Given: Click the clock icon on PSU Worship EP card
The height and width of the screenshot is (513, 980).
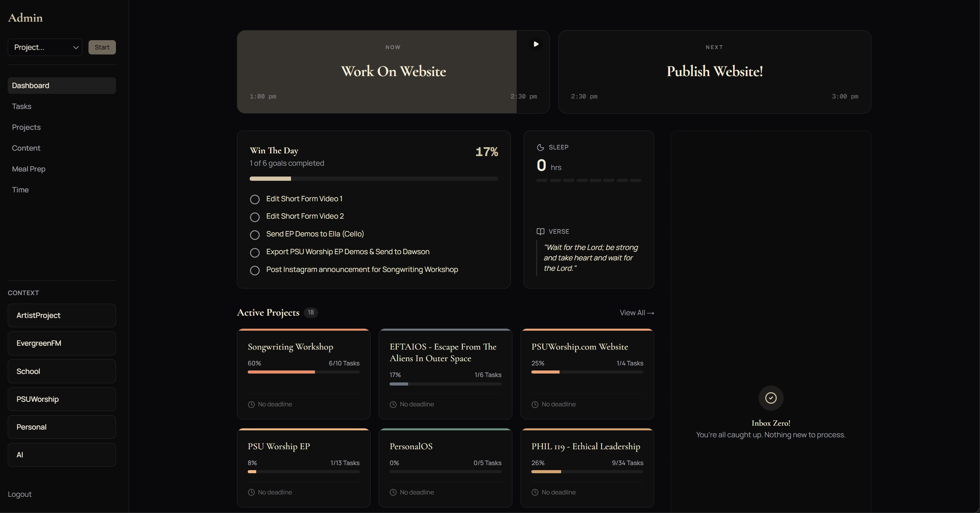Looking at the screenshot, I should [x=251, y=493].
